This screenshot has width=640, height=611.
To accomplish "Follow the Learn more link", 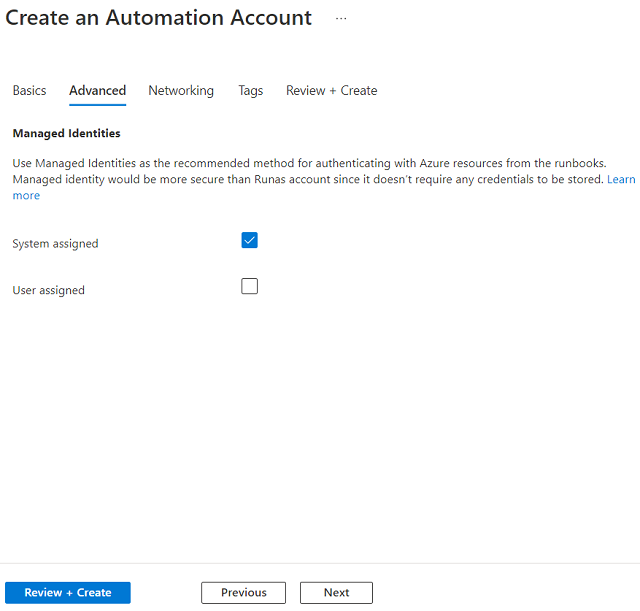I will [x=621, y=179].
